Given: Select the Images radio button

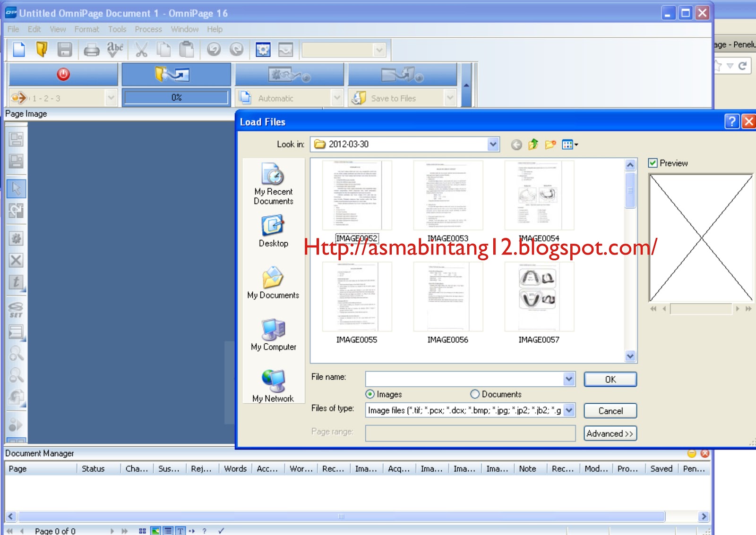Looking at the screenshot, I should pyautogui.click(x=370, y=394).
